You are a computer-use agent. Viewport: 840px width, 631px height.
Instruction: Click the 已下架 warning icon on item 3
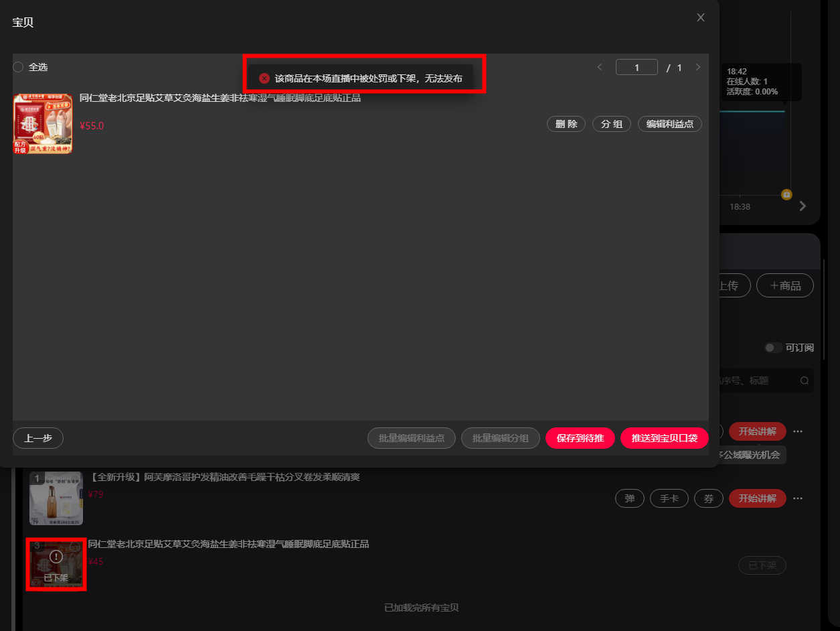coord(56,557)
